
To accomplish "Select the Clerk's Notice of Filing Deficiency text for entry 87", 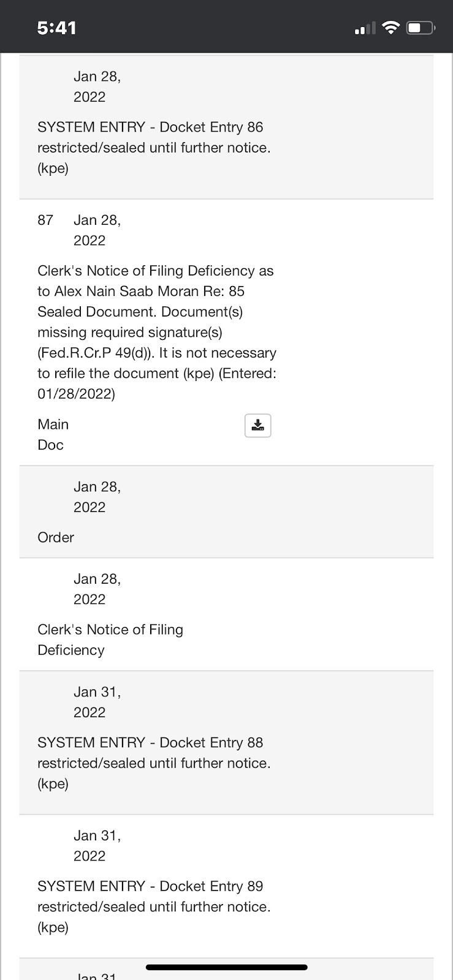I will point(157,332).
